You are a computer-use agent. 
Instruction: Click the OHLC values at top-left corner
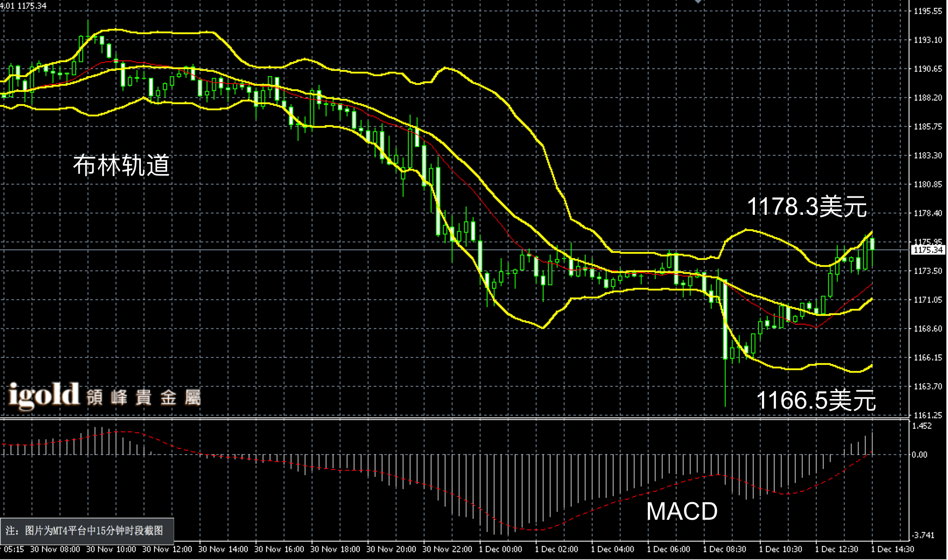pos(24,6)
